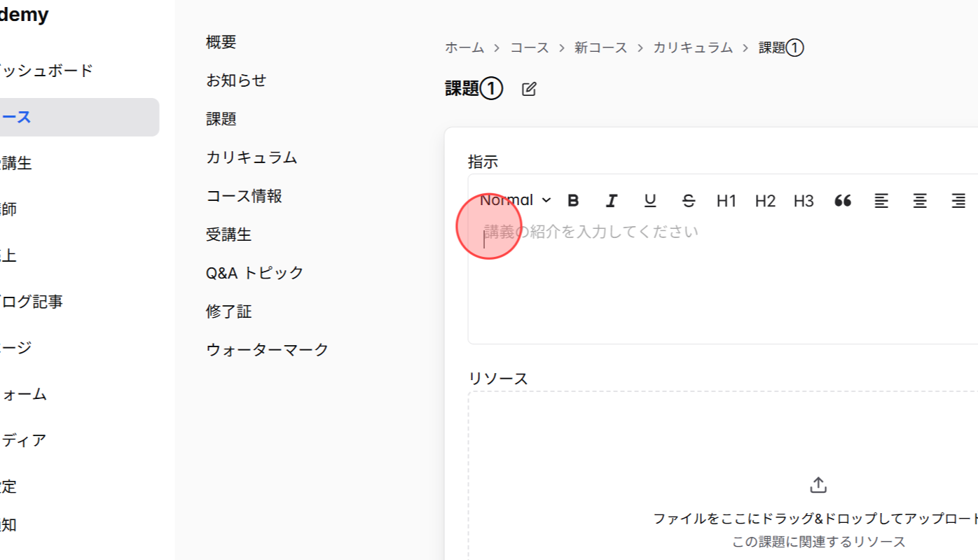The width and height of the screenshot is (978, 560).
Task: Click the upload icon in the resource area
Action: tap(818, 484)
